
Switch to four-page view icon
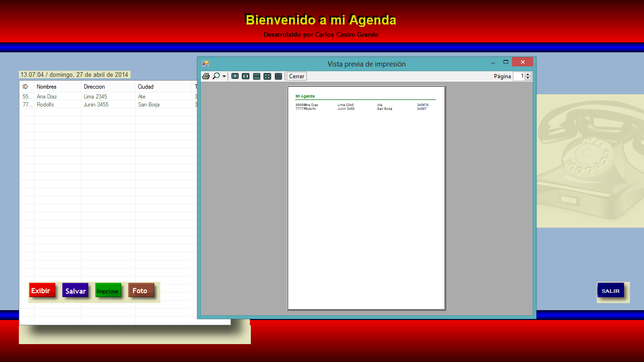267,76
